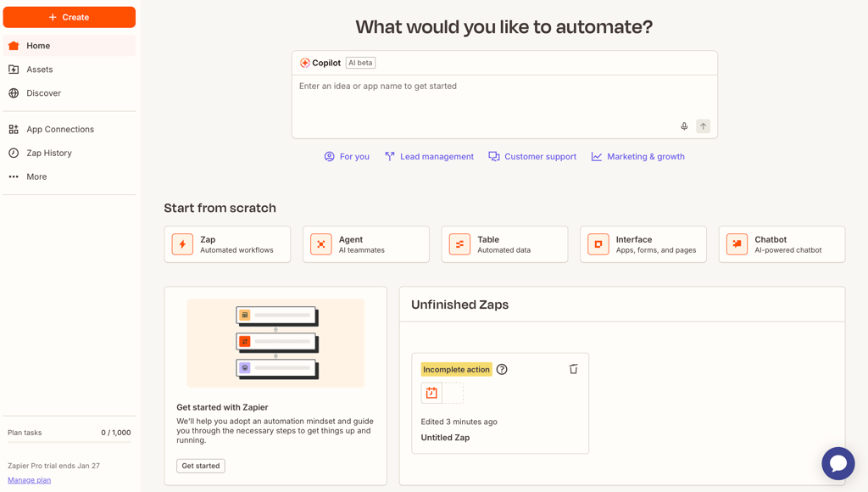The width and height of the screenshot is (868, 492).
Task: Click the Start from scratch heading
Action: [x=220, y=209]
